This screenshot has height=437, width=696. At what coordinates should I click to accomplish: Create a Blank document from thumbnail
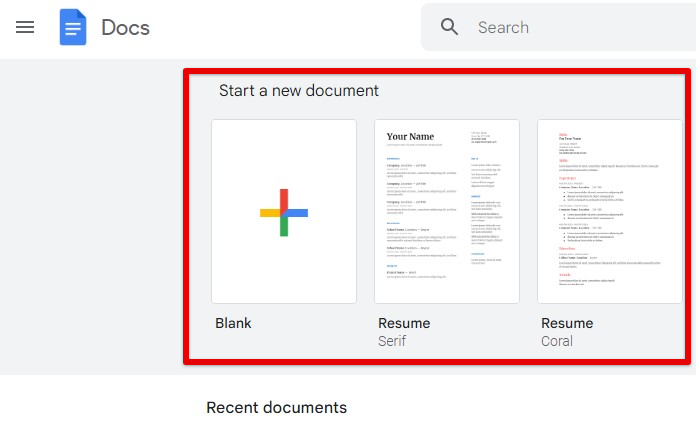point(284,212)
